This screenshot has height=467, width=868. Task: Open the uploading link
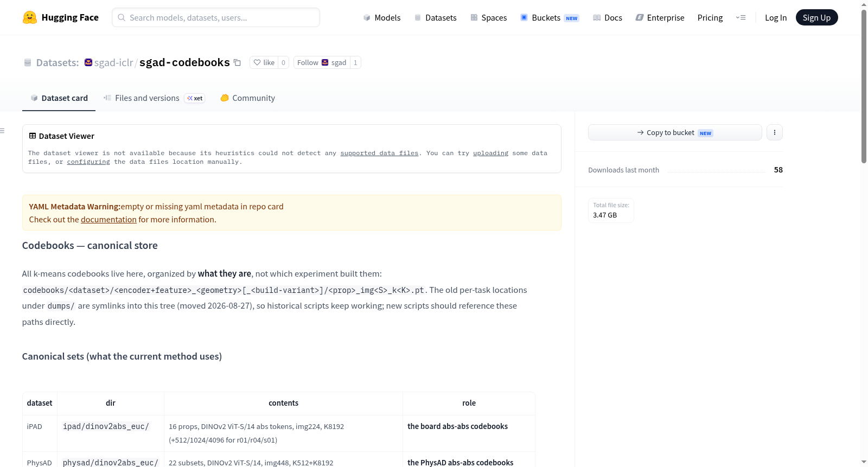490,153
